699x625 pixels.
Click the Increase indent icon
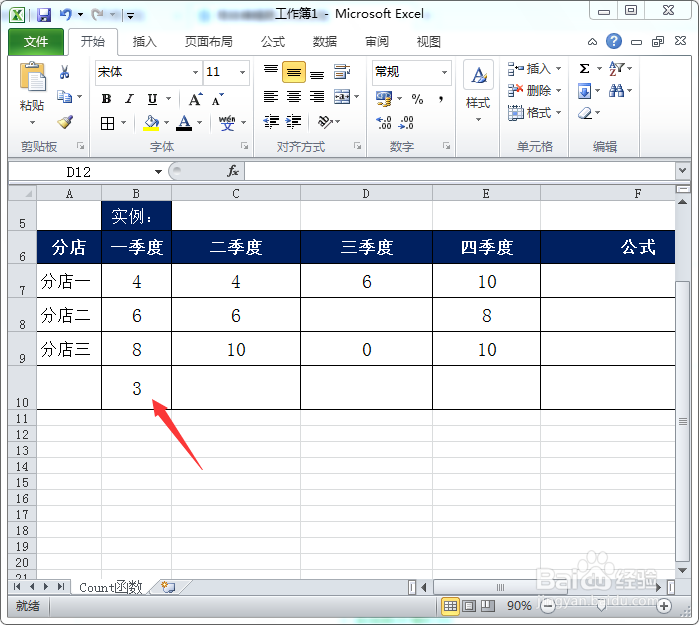click(293, 121)
